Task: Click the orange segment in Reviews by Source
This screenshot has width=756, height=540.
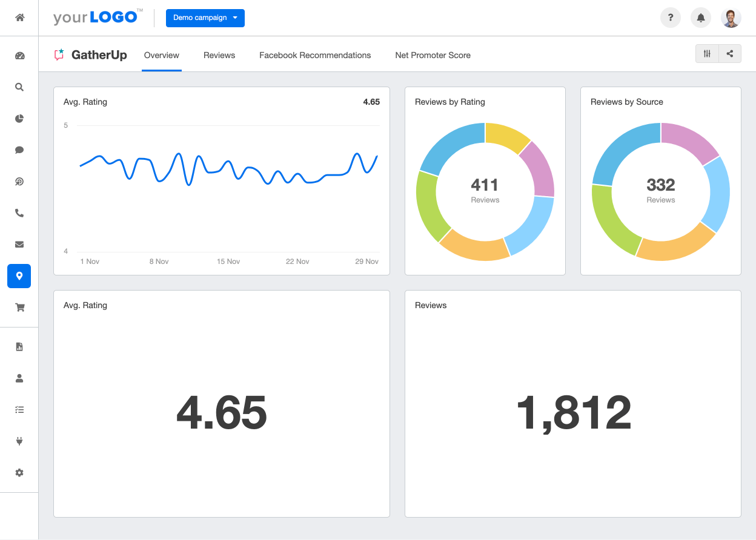Action: [677, 242]
